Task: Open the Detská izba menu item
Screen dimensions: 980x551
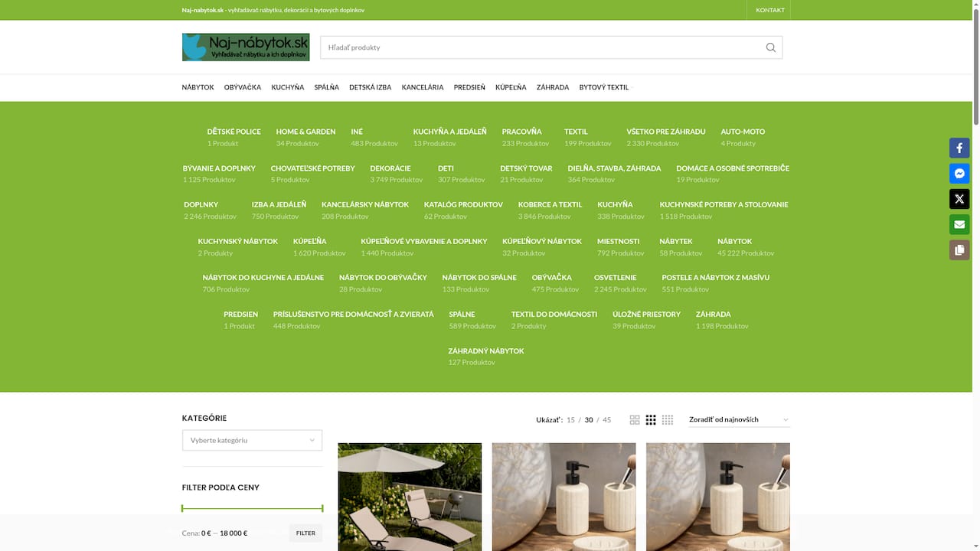Action: [x=370, y=87]
